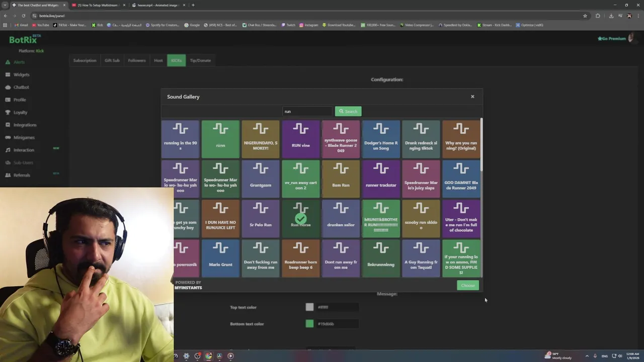The height and width of the screenshot is (362, 644).
Task: Choose 'Dodger's Home Run Song' tile
Action: (x=381, y=139)
